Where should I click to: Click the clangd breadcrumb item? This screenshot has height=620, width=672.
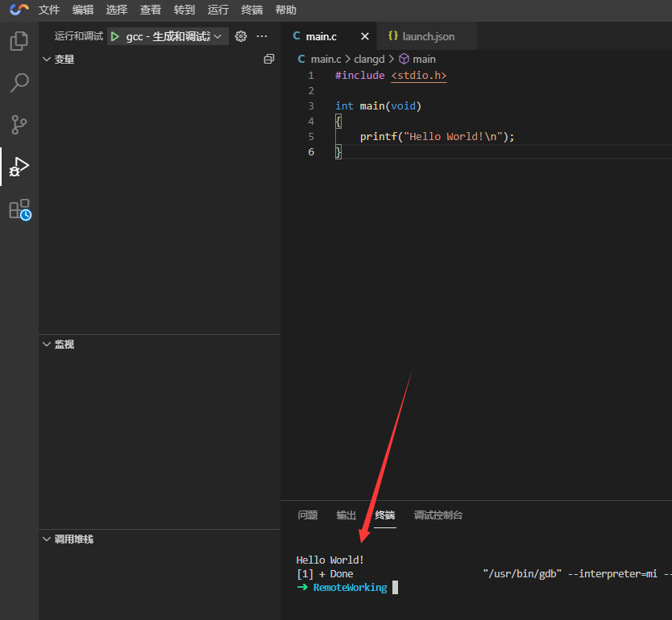coord(369,59)
